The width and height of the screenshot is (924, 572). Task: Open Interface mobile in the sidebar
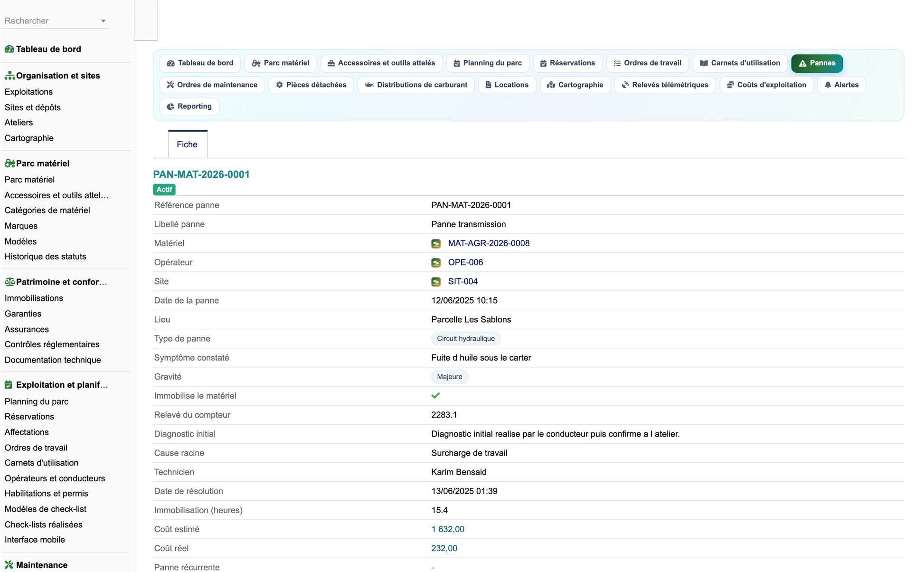coord(35,540)
